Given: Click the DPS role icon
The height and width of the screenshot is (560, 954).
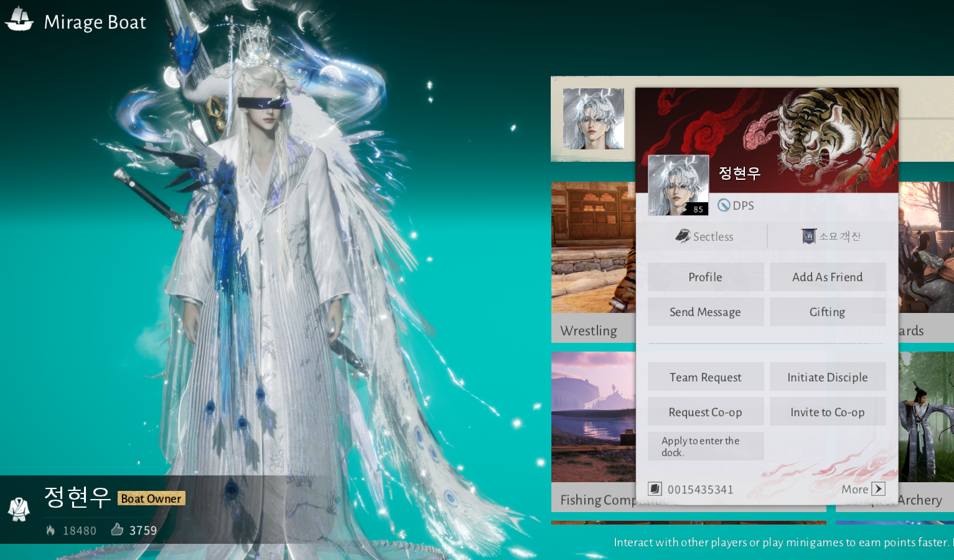Looking at the screenshot, I should tap(724, 205).
